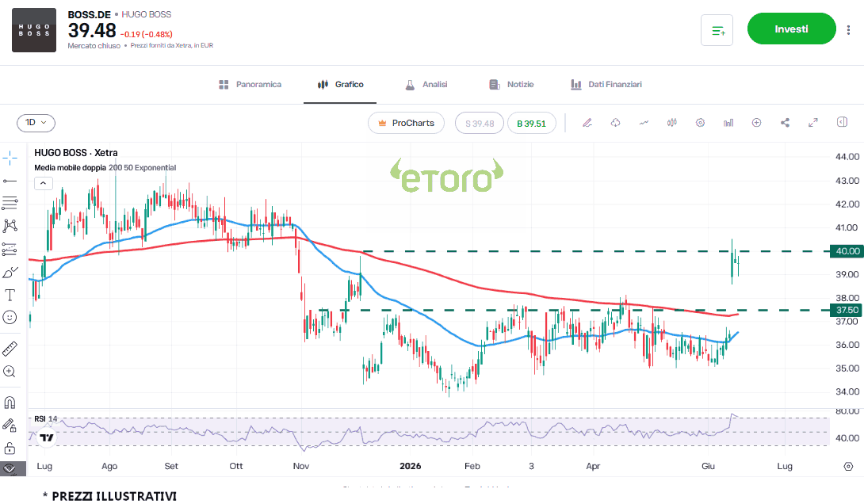Click the buy price B 39.51 button

(531, 124)
